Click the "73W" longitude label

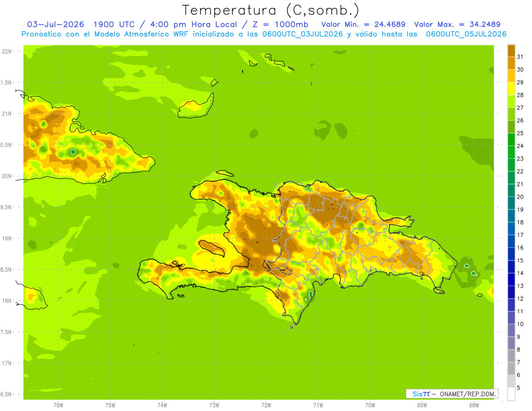pyautogui.click(x=214, y=405)
